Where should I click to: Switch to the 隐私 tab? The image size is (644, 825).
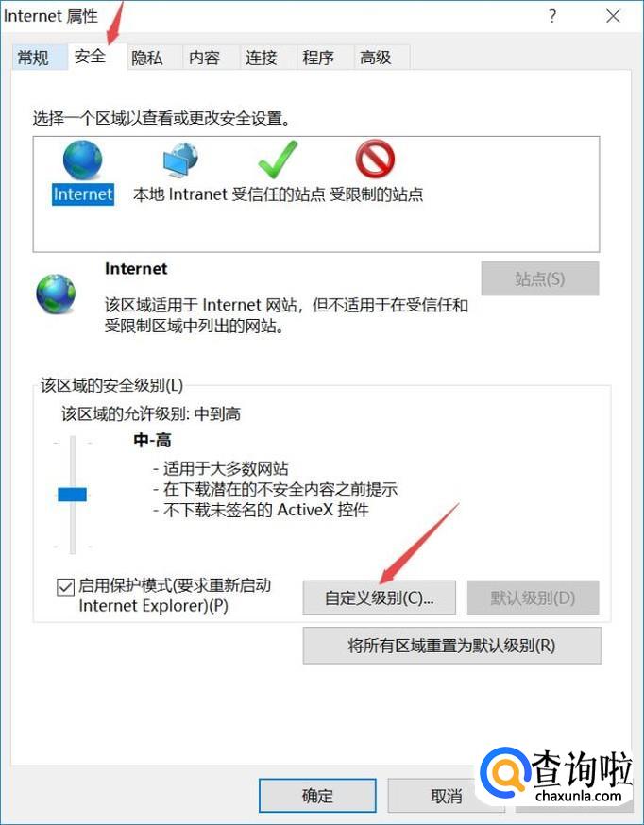coord(147,58)
